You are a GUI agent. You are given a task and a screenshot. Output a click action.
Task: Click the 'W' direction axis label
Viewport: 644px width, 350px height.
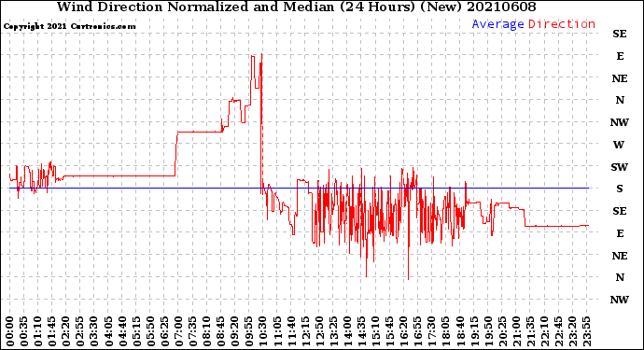(619, 145)
